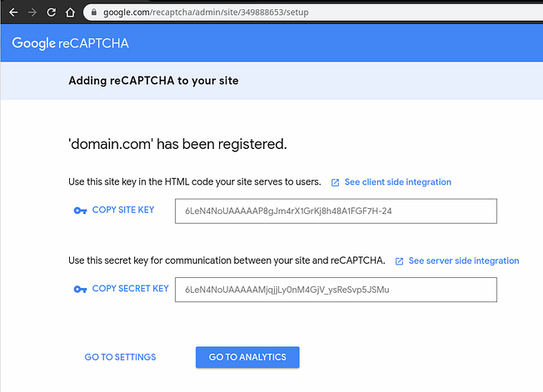Open the browser home icon
Image resolution: width=543 pixels, height=392 pixels.
[x=70, y=12]
